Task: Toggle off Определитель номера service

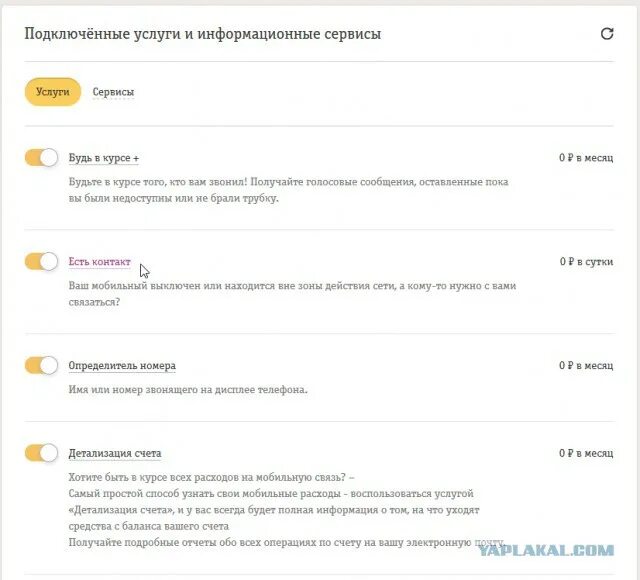Action: coord(41,365)
